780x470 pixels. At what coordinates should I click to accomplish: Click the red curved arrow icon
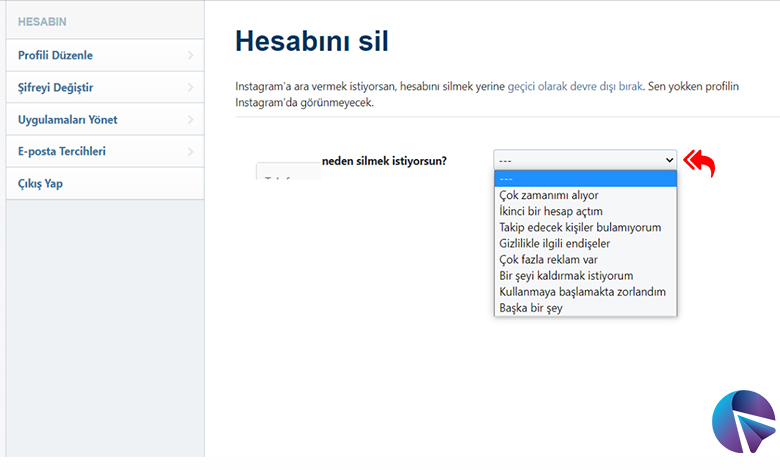pos(699,163)
